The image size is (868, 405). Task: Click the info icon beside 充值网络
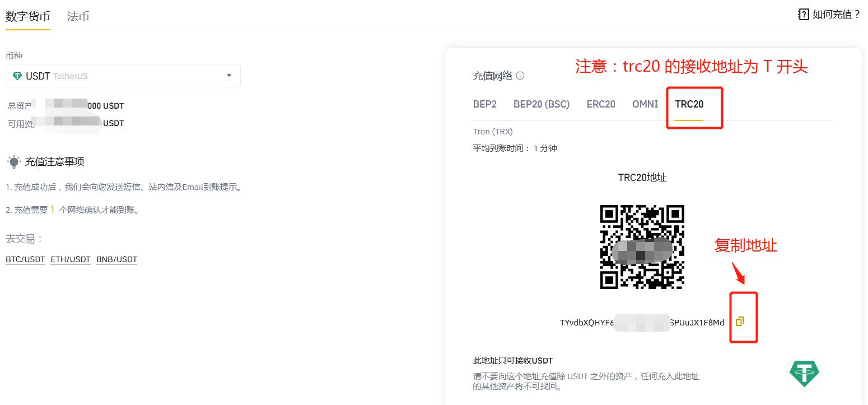tap(520, 75)
